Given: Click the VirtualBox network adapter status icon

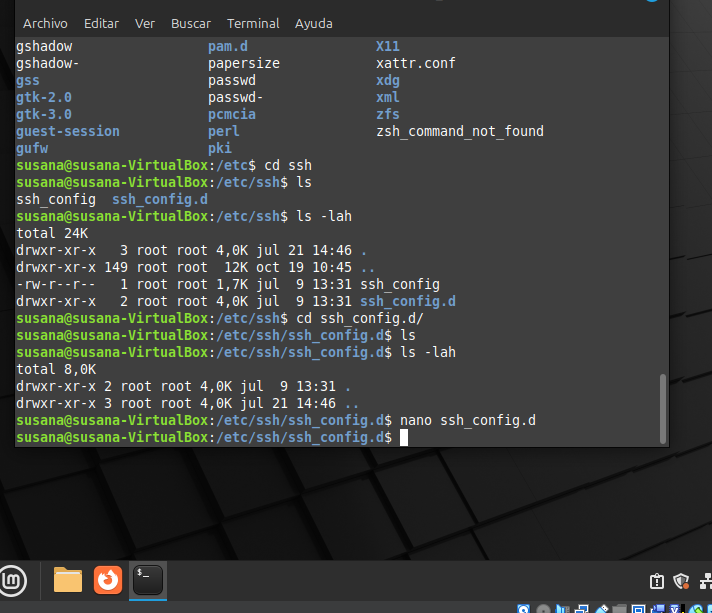Looking at the screenshot, I should (582, 609).
